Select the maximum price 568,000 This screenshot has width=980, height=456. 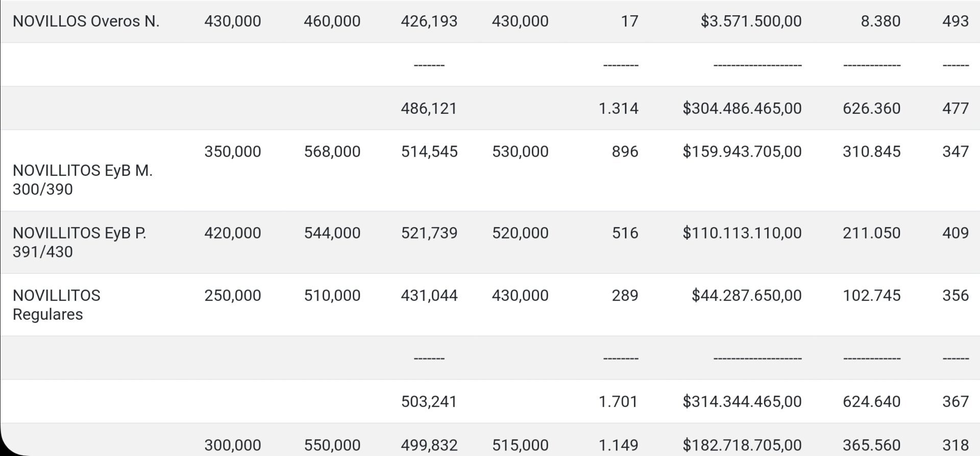point(332,151)
